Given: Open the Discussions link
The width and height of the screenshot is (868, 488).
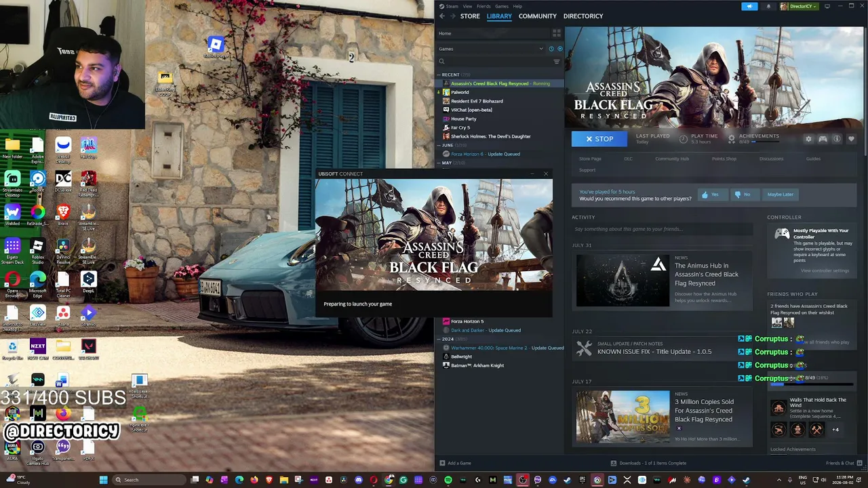Looking at the screenshot, I should coord(771,159).
